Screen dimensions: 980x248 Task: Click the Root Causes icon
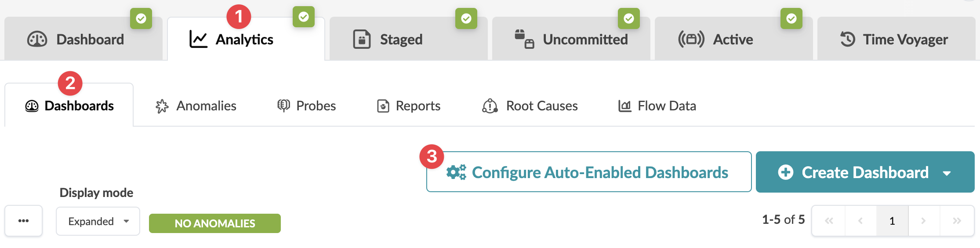pos(490,106)
